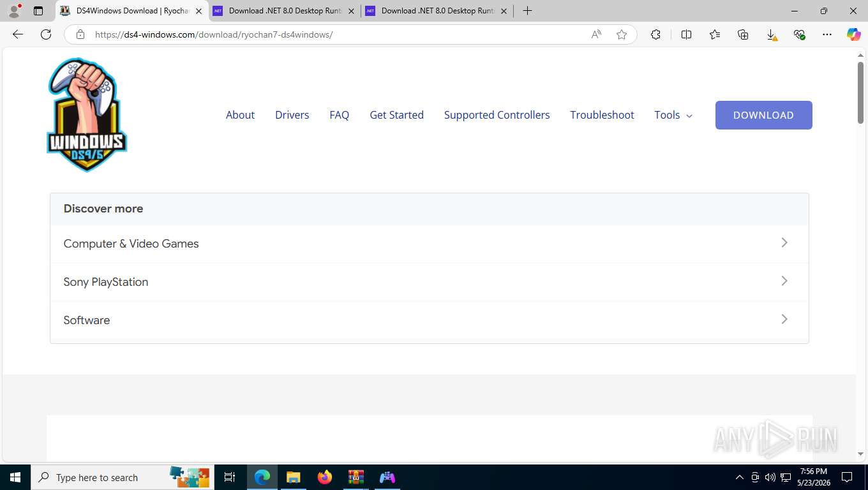
Task: Open the notifications center icon
Action: tap(847, 477)
